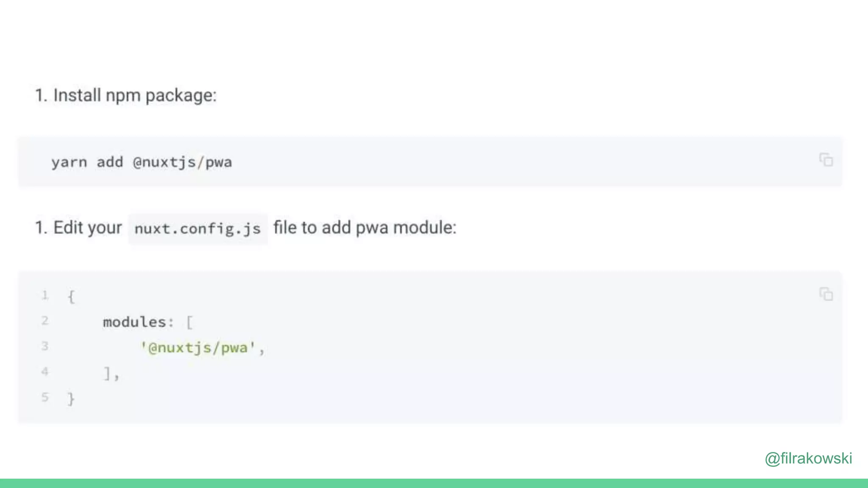The width and height of the screenshot is (868, 488).
Task: Click line number 1 in code block
Action: [45, 295]
